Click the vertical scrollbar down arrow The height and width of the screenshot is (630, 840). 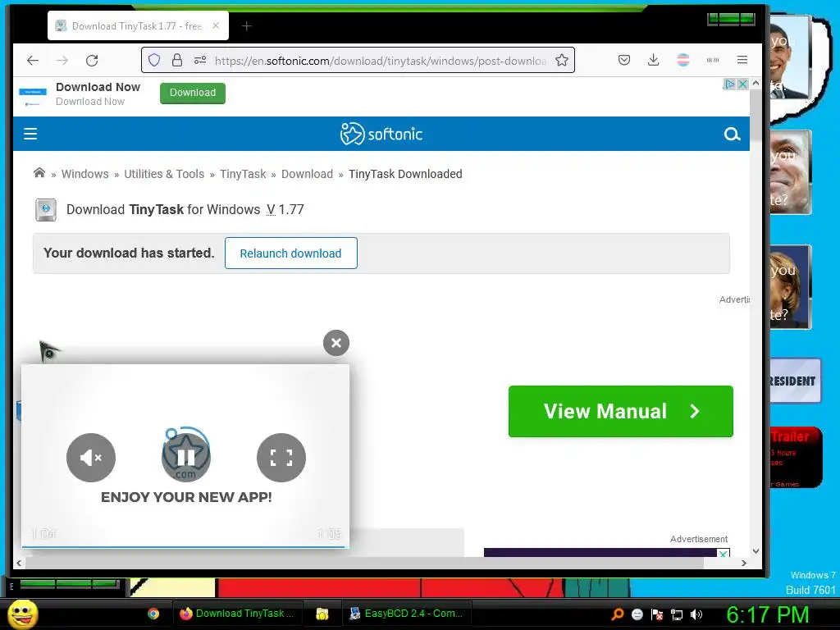756,550
